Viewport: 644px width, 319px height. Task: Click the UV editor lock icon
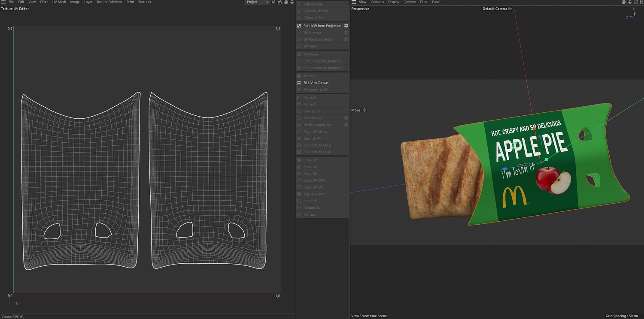[x=279, y=2]
